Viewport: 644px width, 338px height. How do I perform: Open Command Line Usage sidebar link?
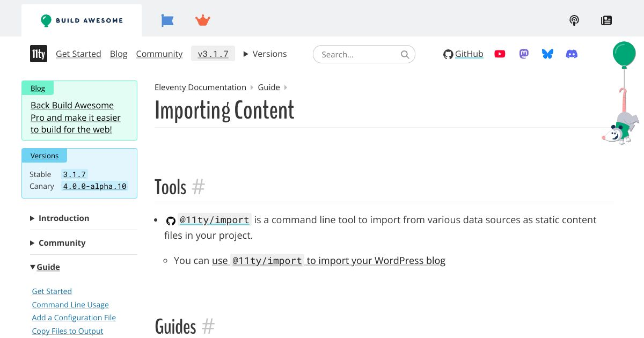(70, 305)
